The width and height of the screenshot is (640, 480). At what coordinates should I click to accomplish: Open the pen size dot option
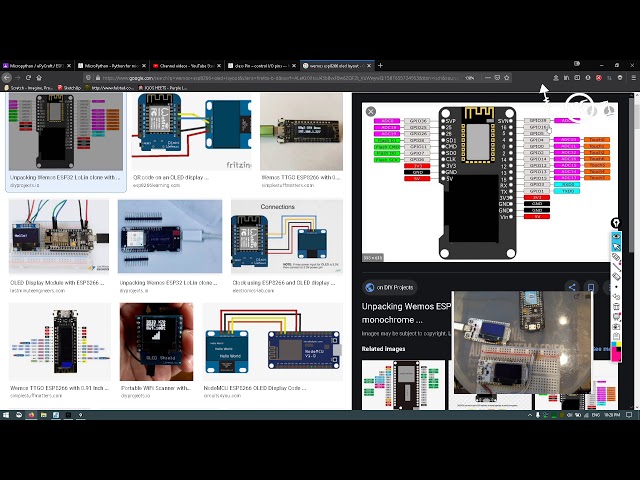pos(616,287)
